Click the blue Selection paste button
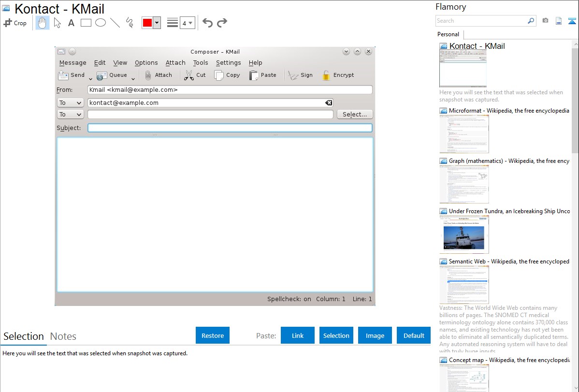Screen dimensions: 579x392 [x=336, y=335]
